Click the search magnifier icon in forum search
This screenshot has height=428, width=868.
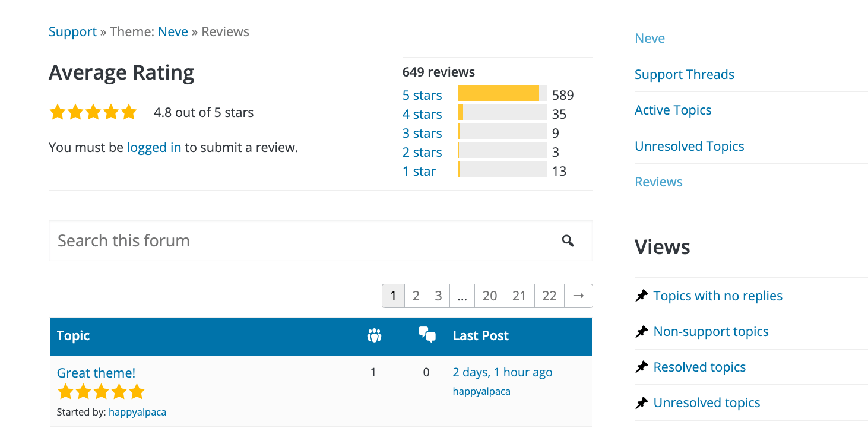[568, 240]
